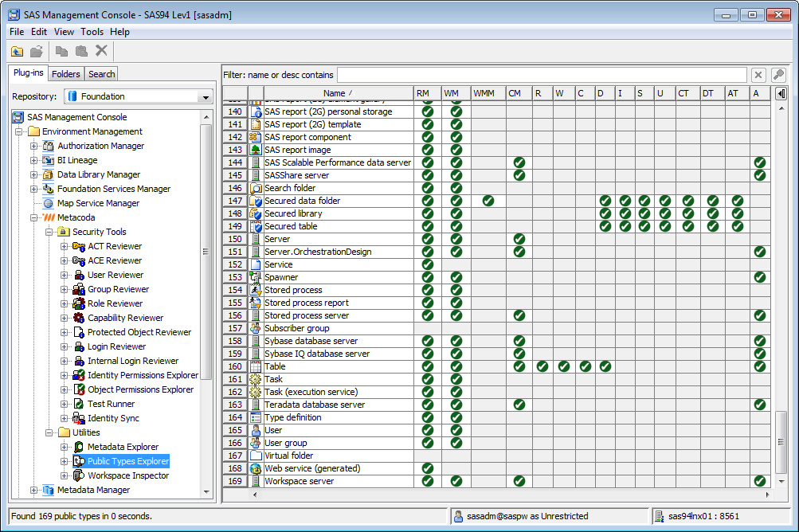Click the Spawner row icon
This screenshot has width=799, height=532.
point(255,277)
